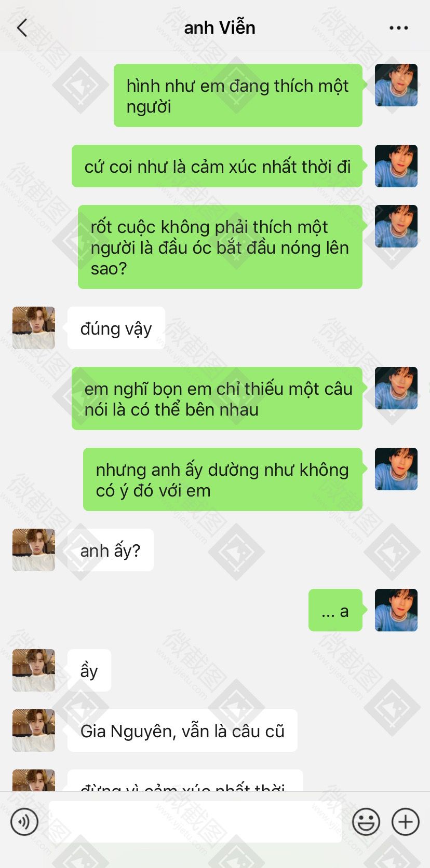
Task: Select the 'Gia Nguyên, vẫn là câu cũ' bubble
Action: pyautogui.click(x=182, y=731)
